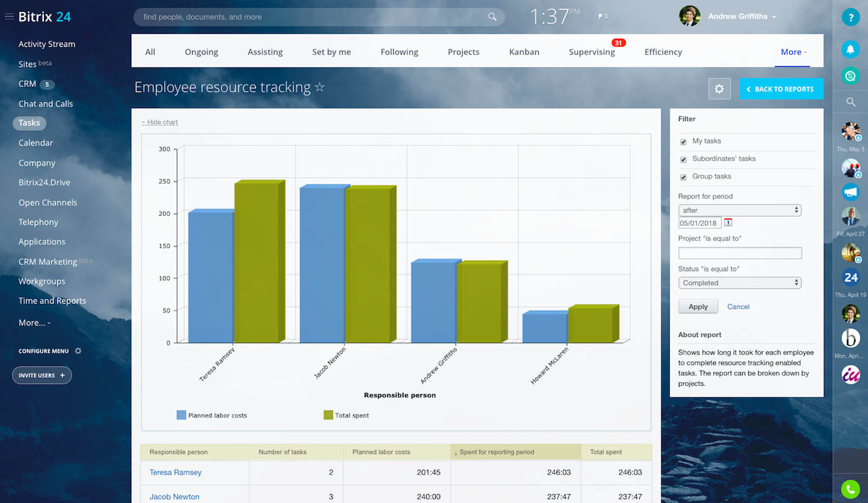Image resolution: width=868 pixels, height=503 pixels.
Task: Click the date field showing 05/01/2018
Action: click(x=701, y=223)
